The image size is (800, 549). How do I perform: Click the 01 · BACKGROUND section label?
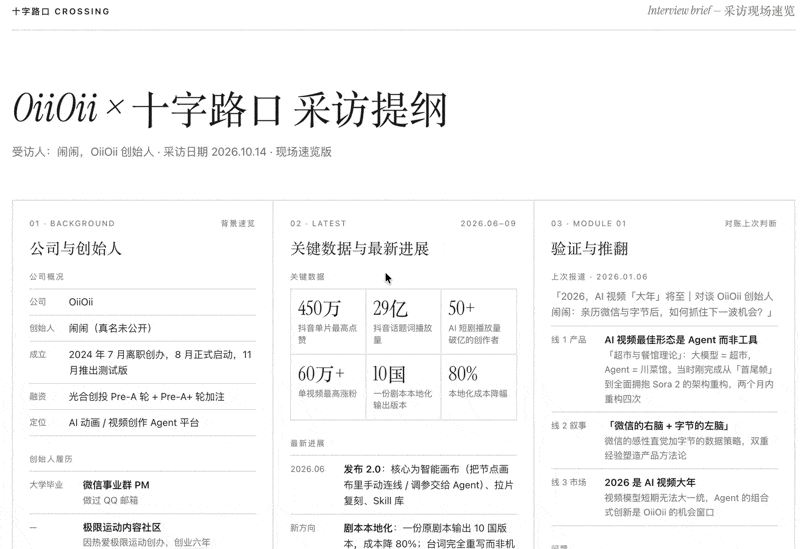pos(72,223)
